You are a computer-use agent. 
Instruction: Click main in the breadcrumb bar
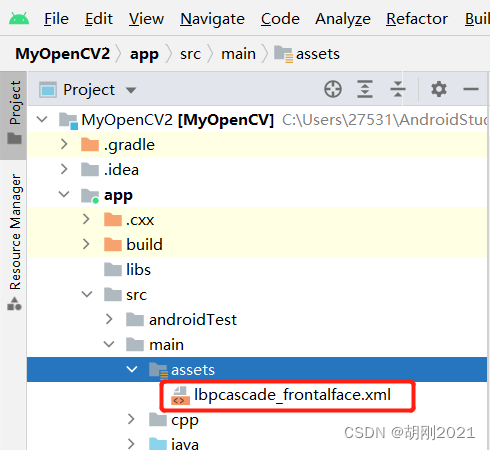point(238,54)
